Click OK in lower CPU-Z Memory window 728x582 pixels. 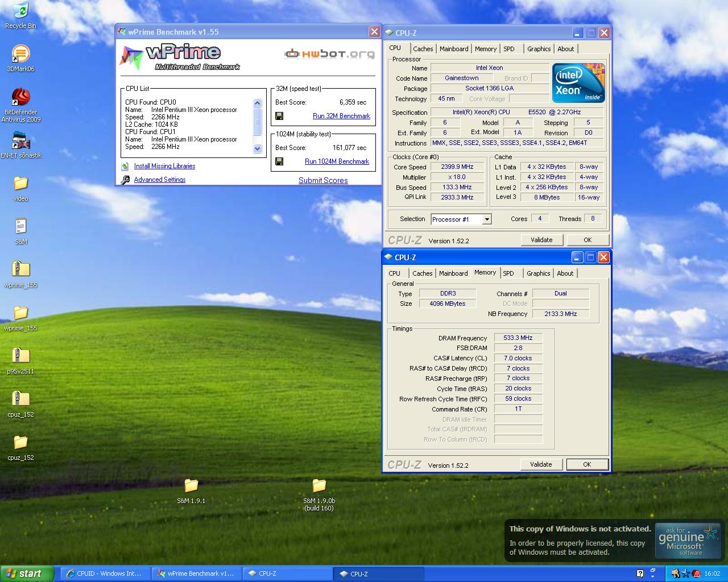(x=587, y=464)
